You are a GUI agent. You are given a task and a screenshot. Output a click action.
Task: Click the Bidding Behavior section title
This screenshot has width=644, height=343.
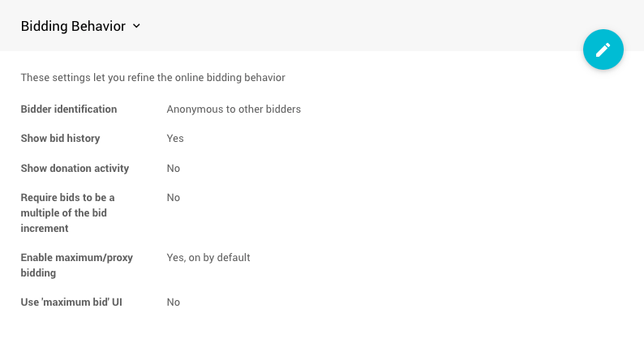[x=73, y=26]
